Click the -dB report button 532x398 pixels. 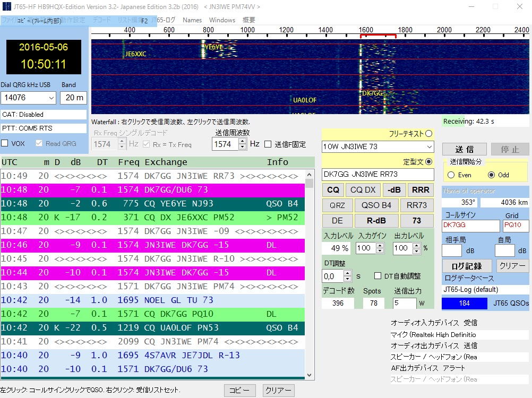click(393, 190)
